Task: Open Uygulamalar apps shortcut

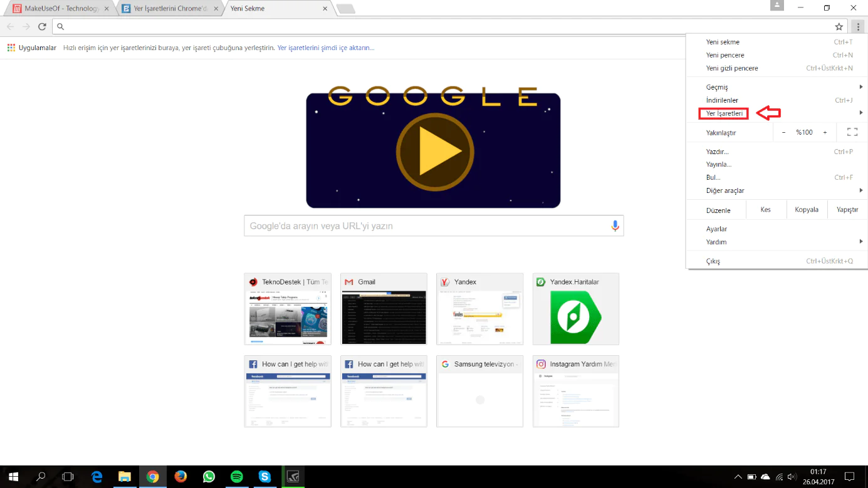Action: tap(32, 48)
